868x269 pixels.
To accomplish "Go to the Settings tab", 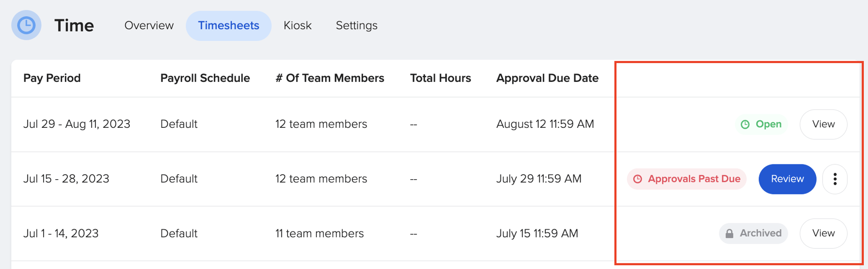I will [356, 25].
